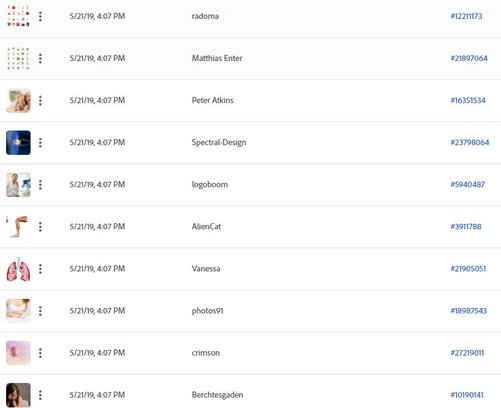This screenshot has height=408, width=501.
Task: Open asset link #21905051
Action: [x=468, y=269]
